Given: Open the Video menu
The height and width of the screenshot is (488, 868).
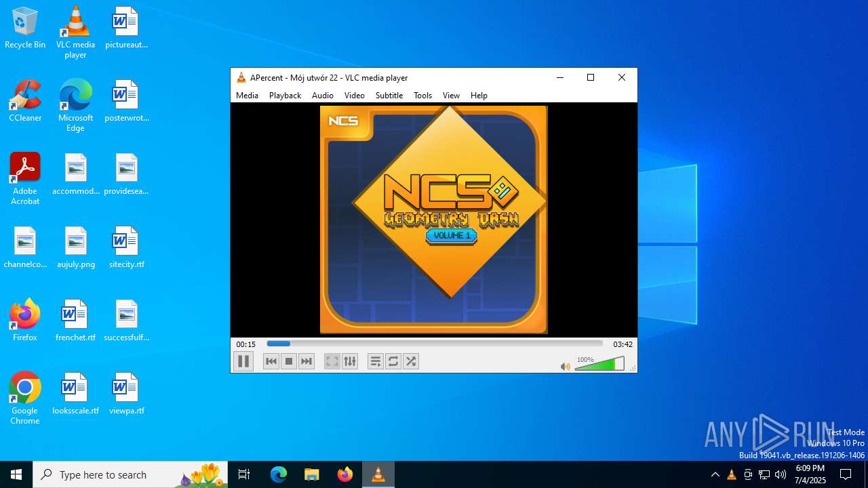Looking at the screenshot, I should pos(354,96).
